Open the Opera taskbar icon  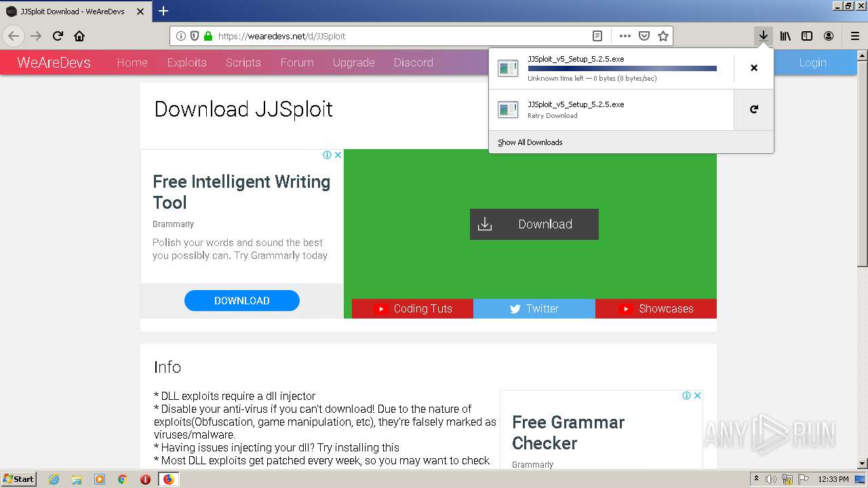[145, 479]
